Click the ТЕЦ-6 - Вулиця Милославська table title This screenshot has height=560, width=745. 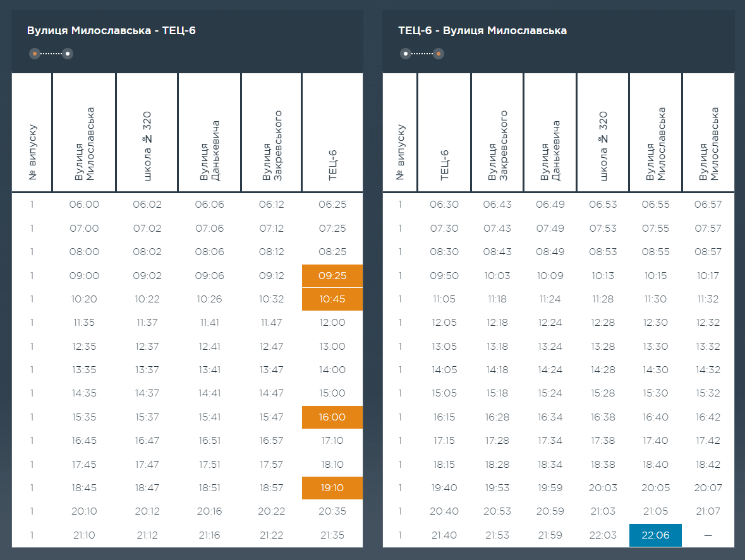click(482, 30)
